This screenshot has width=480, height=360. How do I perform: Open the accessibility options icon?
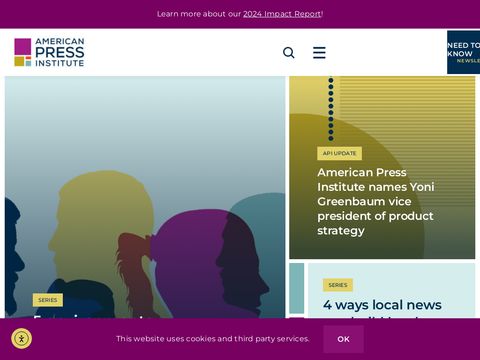click(x=21, y=339)
